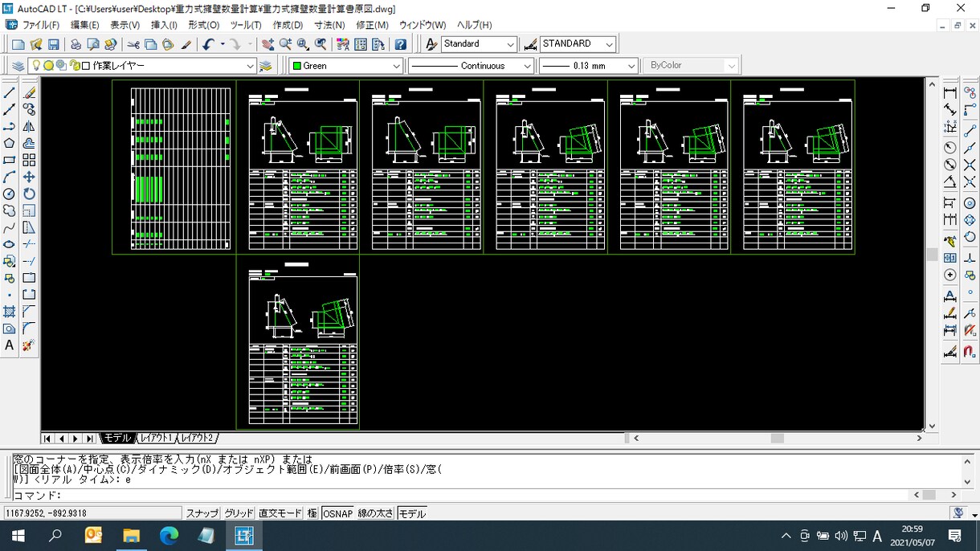980x551 pixels.
Task: Switch to the レイアウト2 tab
Action: click(197, 438)
